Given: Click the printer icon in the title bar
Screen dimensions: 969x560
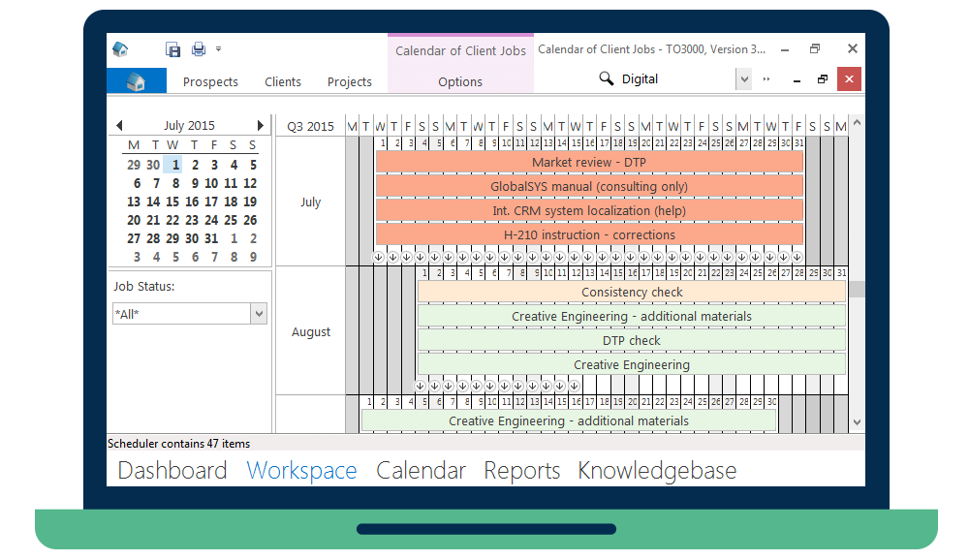Looking at the screenshot, I should tap(199, 49).
